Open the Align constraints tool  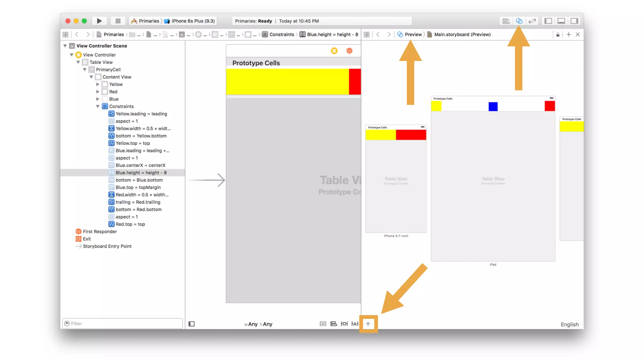(334, 324)
